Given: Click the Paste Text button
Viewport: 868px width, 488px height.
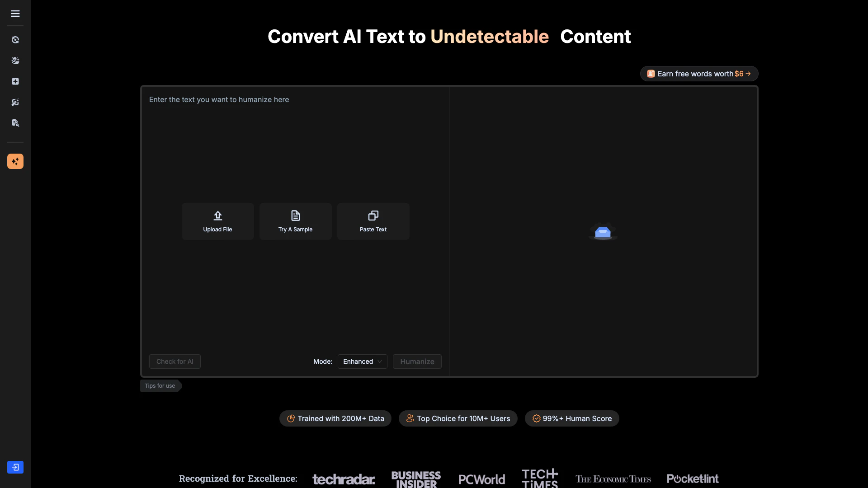Looking at the screenshot, I should point(373,221).
